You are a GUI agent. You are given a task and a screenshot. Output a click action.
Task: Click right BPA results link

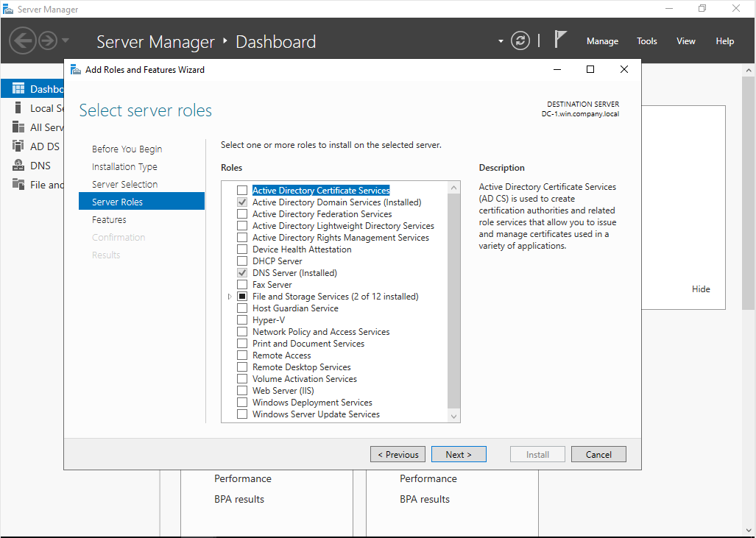click(424, 499)
